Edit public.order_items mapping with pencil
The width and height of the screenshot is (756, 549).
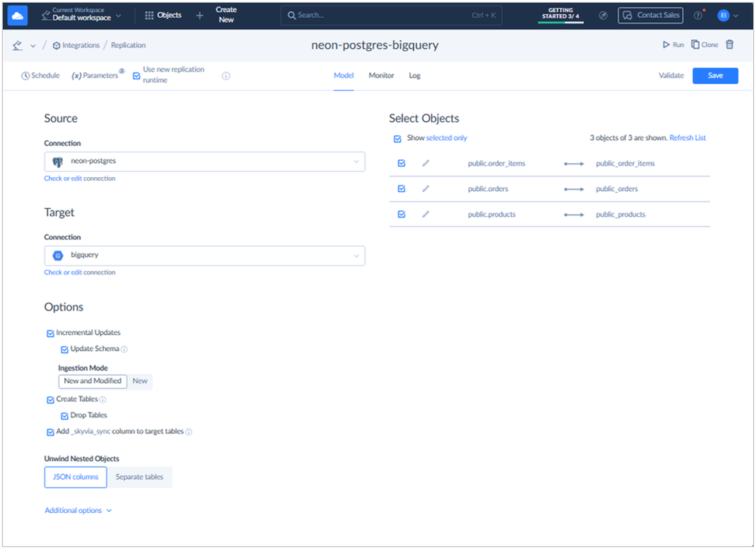[x=425, y=163]
